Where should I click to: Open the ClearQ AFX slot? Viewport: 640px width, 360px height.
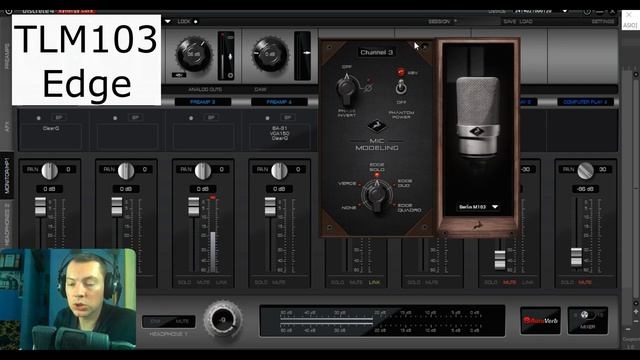pos(51,136)
